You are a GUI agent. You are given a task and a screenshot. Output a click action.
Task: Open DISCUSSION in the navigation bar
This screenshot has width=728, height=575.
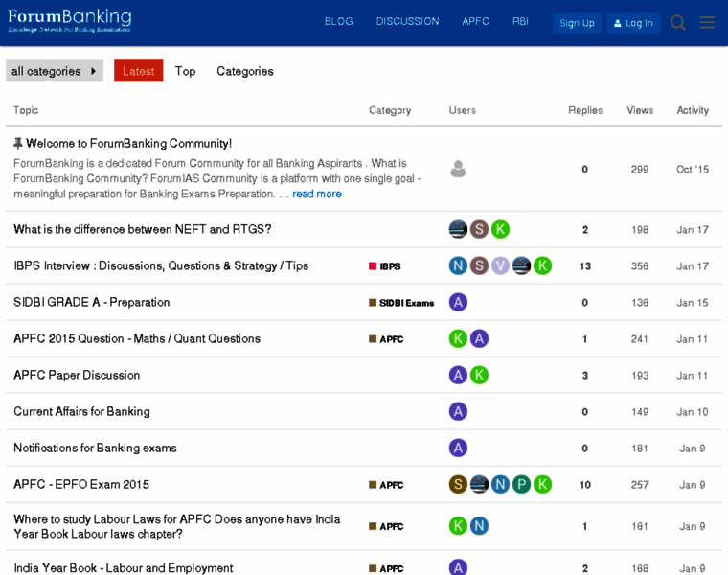pos(407,21)
